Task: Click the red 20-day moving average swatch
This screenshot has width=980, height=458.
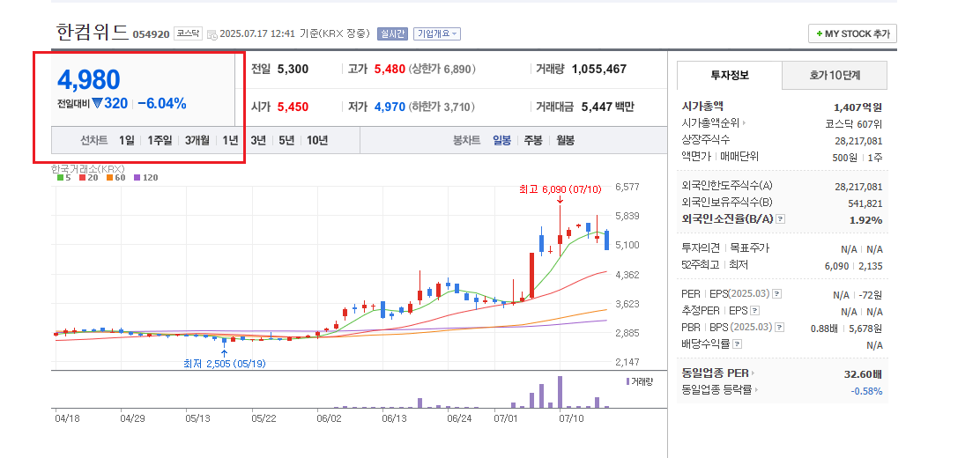Action: [83, 177]
